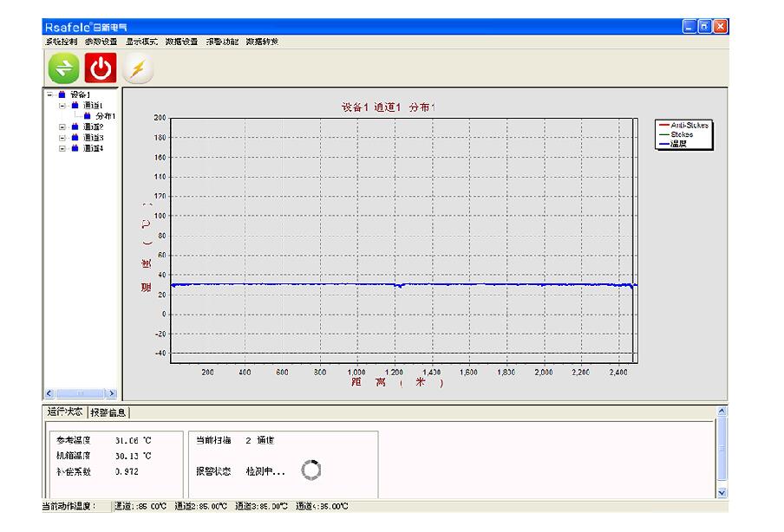Screen dimensions: 784x532
Task: Expand the 通道2 tree node
Action: pyautogui.click(x=62, y=127)
